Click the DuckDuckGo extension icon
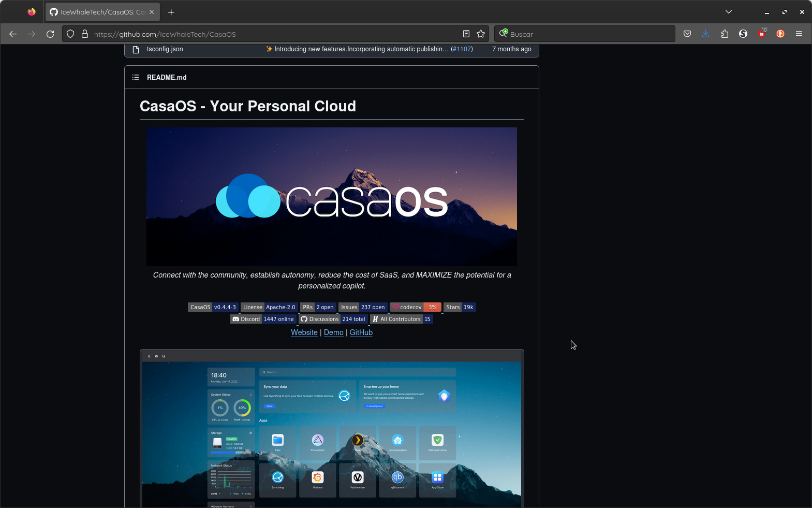The width and height of the screenshot is (812, 508). [780, 34]
